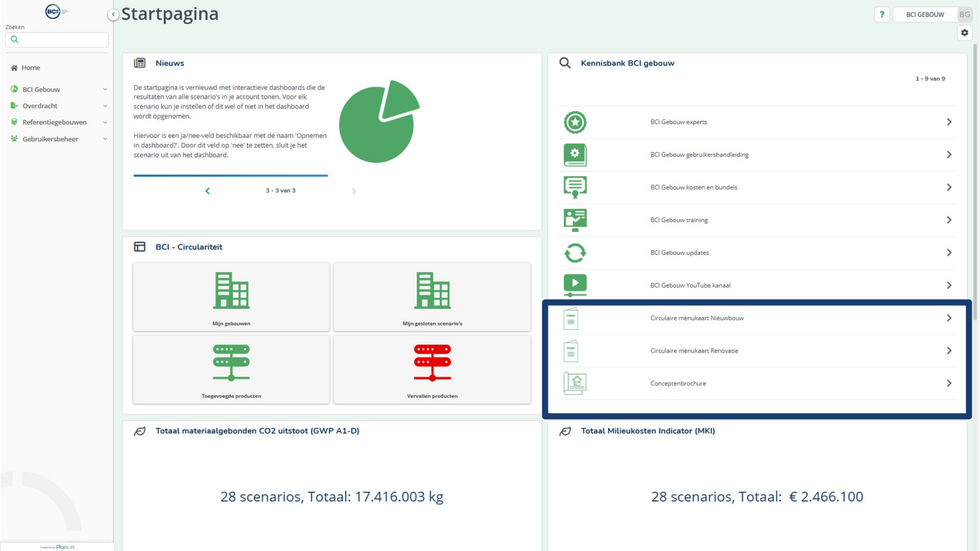Click the gebruikershandleiding manual book icon
Viewport: 980px width, 551px height.
coord(575,155)
